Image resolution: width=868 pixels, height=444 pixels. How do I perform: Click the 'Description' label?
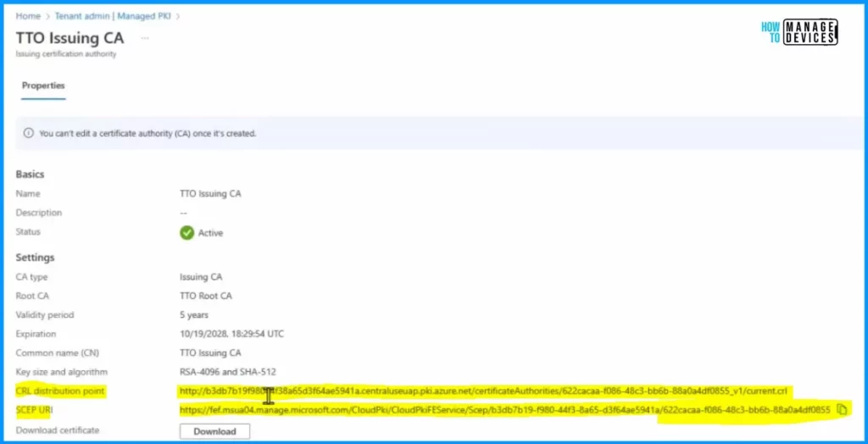[x=39, y=213]
